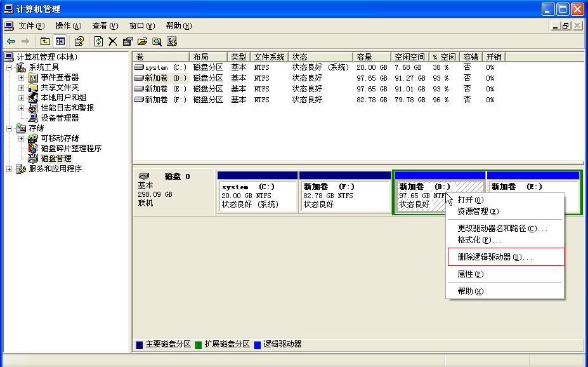This screenshot has height=367, width=588.
Task: Expand the 共享文件夹 tree node
Action: (x=21, y=88)
